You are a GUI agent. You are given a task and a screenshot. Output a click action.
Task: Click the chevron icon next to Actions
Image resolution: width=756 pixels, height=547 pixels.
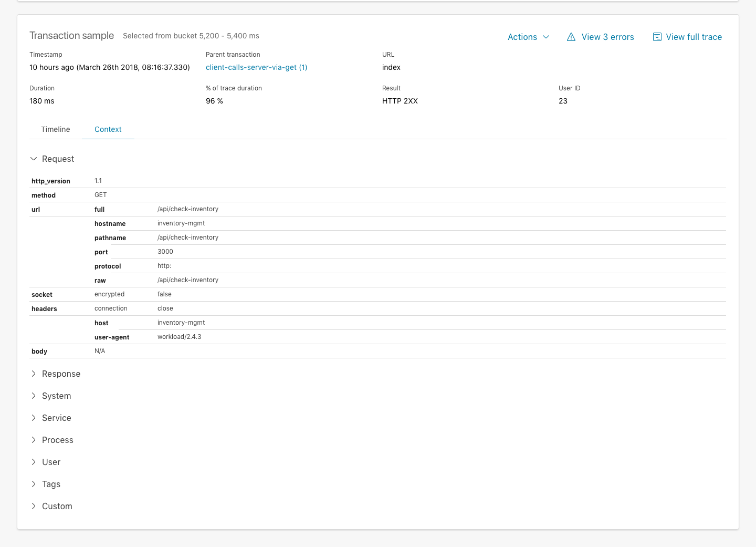coord(546,37)
